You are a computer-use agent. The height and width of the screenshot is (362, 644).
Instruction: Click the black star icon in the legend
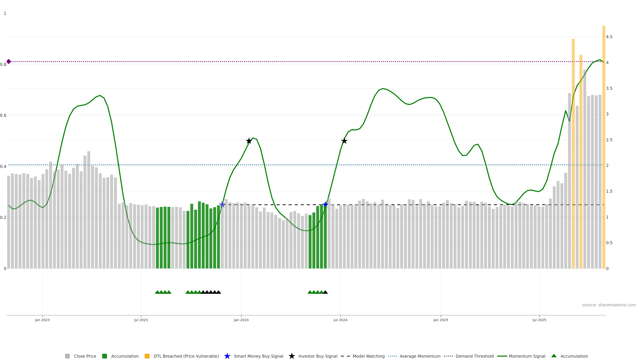[291, 356]
